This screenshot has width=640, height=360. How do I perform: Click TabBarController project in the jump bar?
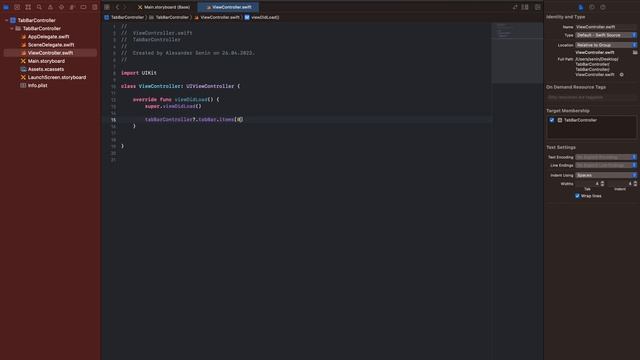pyautogui.click(x=127, y=17)
